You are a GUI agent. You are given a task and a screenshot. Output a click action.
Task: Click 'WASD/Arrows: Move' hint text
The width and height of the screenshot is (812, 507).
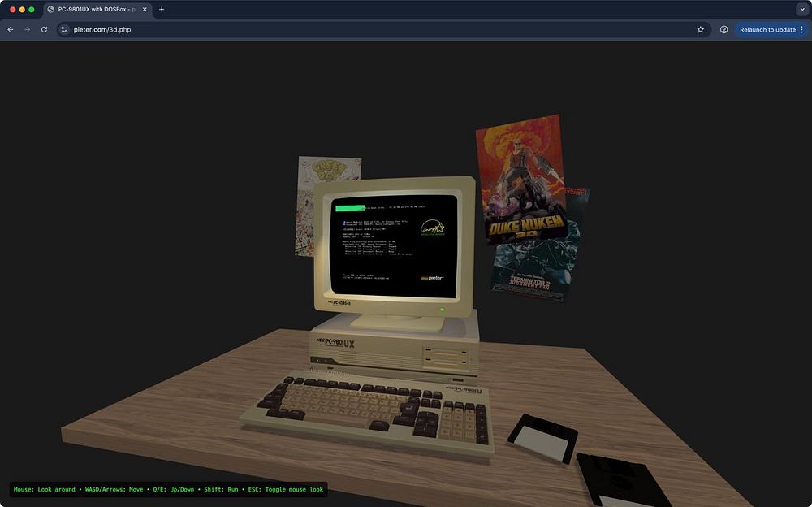114,489
